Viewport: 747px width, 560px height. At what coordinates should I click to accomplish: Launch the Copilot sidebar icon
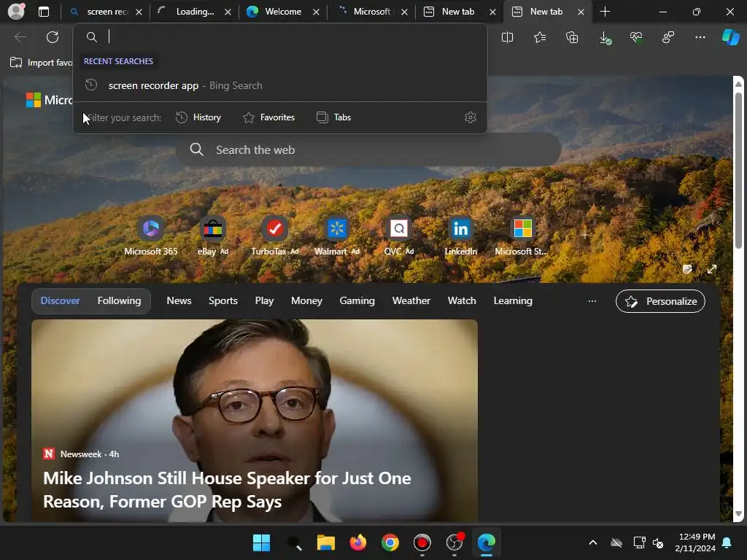(x=730, y=37)
